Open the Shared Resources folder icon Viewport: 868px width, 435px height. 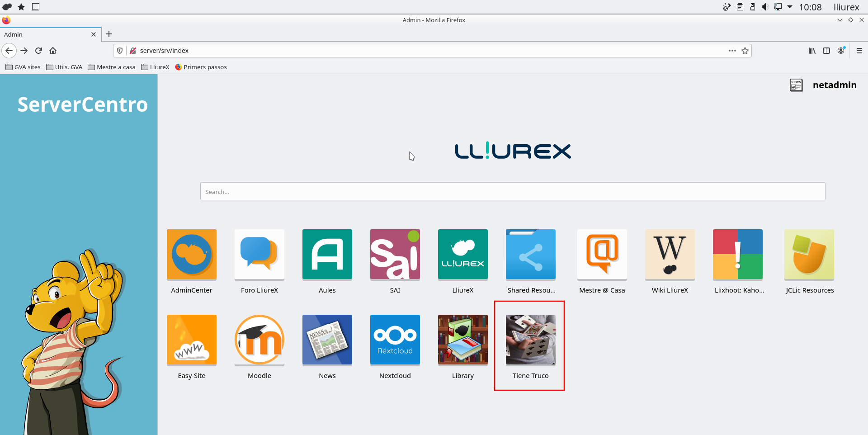click(x=530, y=254)
